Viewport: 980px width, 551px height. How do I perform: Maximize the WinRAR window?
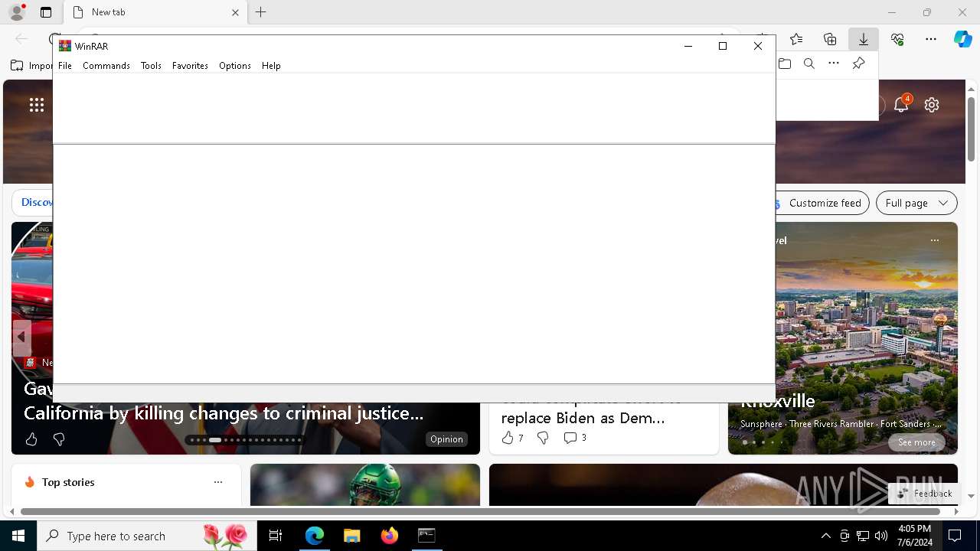point(723,46)
